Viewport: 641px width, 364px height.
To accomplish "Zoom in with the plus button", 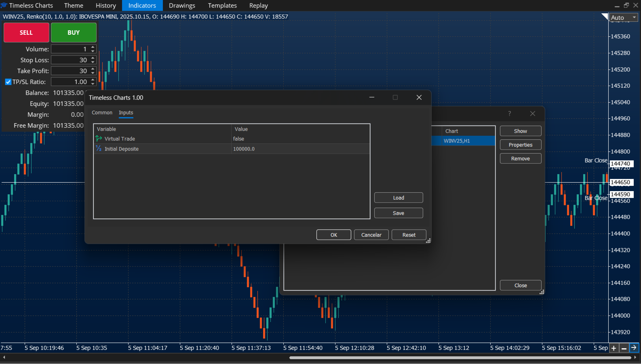I will coord(614,348).
